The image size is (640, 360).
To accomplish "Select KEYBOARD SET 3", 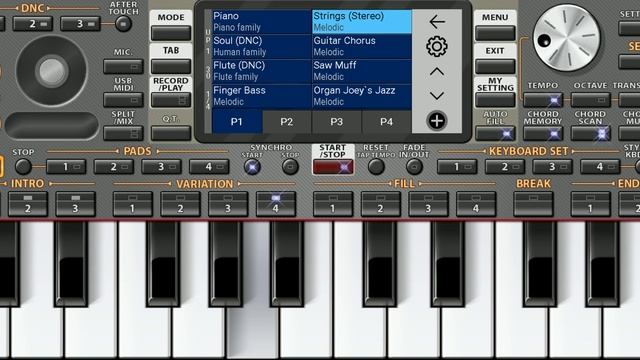I will click(553, 167).
